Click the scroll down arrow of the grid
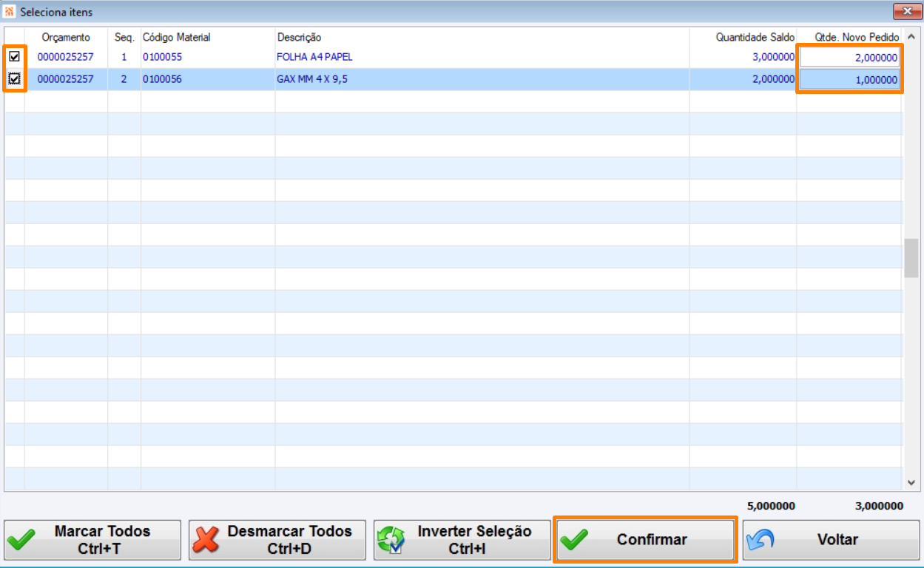This screenshot has height=568, width=924. click(911, 482)
